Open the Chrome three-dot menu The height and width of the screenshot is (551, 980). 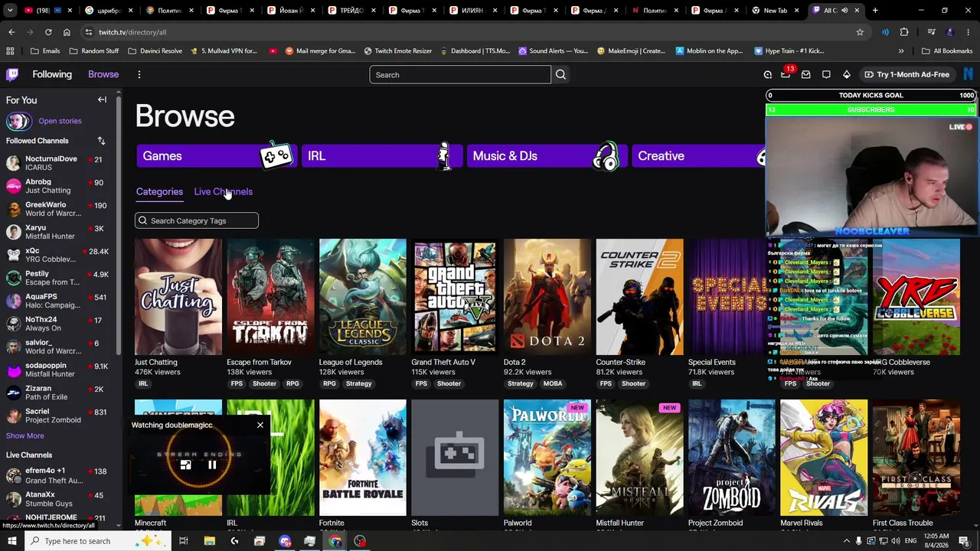(x=969, y=32)
